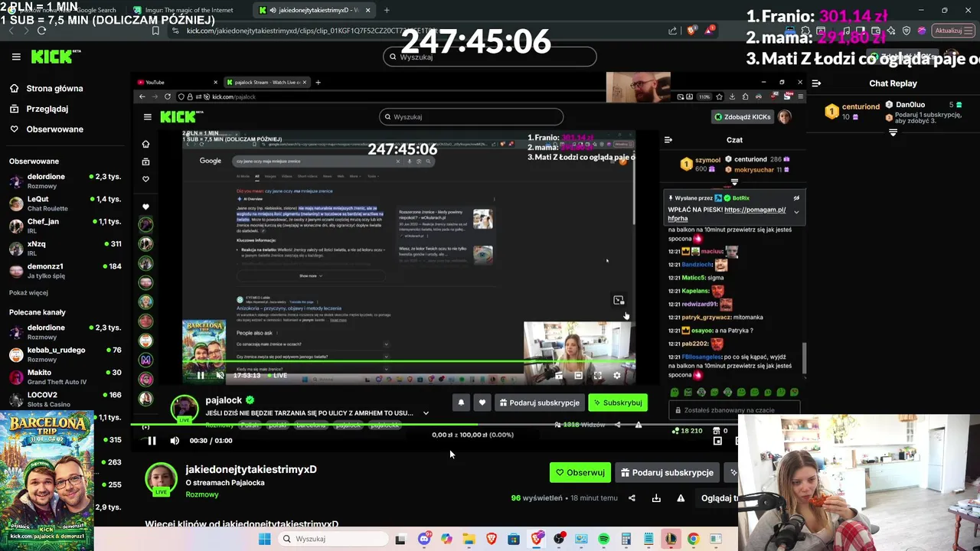Click jakiedonejtytakiestrimyxD avatar with LIVE badge

(161, 479)
